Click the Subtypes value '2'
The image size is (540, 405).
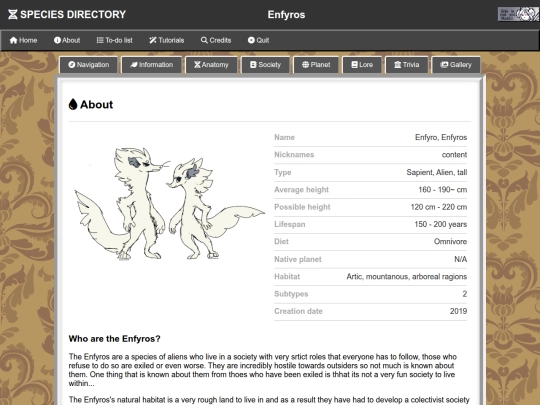coord(465,294)
